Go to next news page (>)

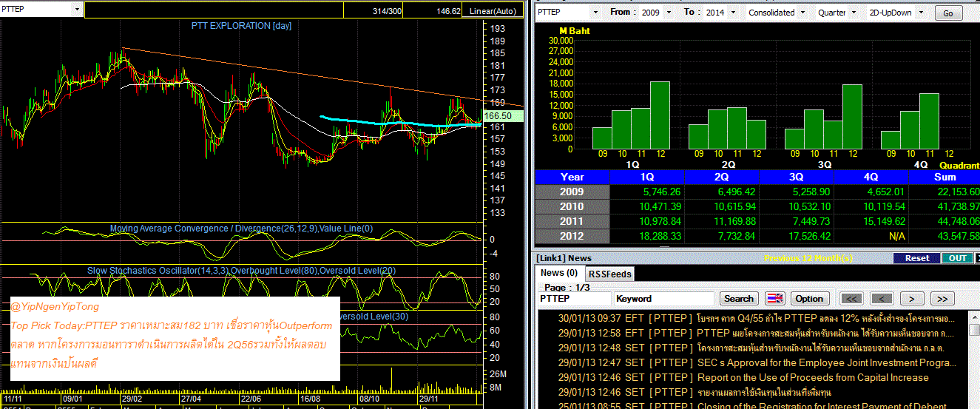[x=911, y=298]
